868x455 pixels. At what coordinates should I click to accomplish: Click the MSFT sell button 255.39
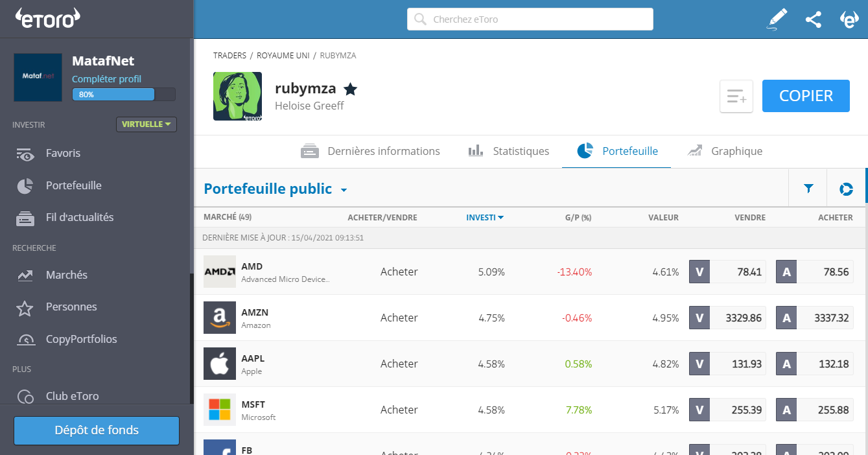click(727, 410)
